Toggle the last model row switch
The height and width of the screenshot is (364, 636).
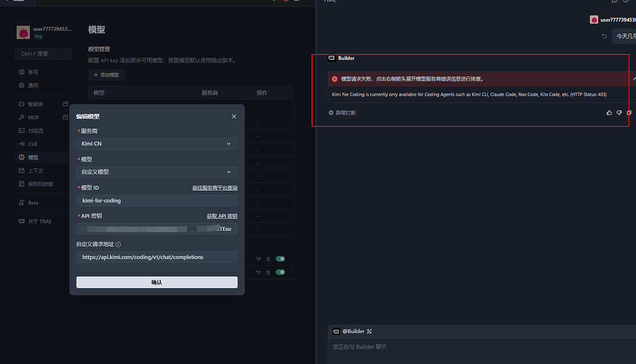tap(280, 272)
